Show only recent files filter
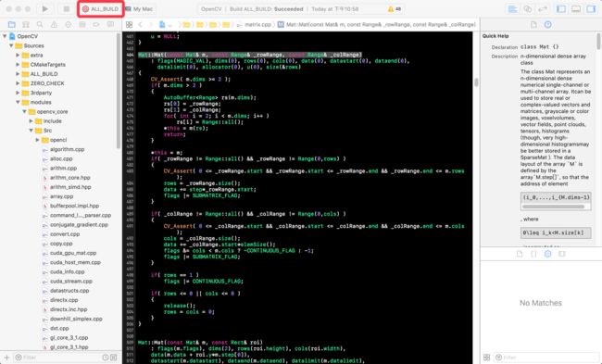The width and height of the screenshot is (602, 364). click(x=106, y=358)
